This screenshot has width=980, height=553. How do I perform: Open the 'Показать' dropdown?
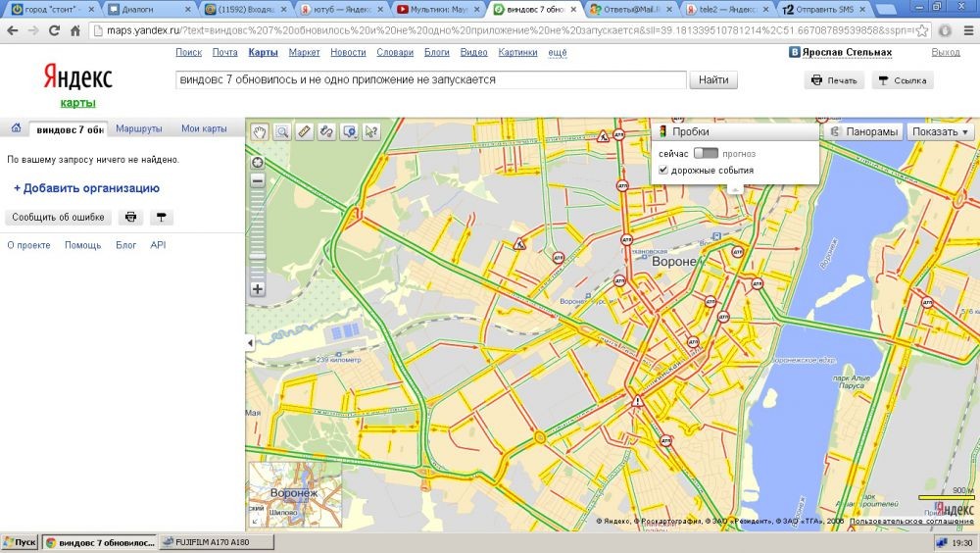940,131
